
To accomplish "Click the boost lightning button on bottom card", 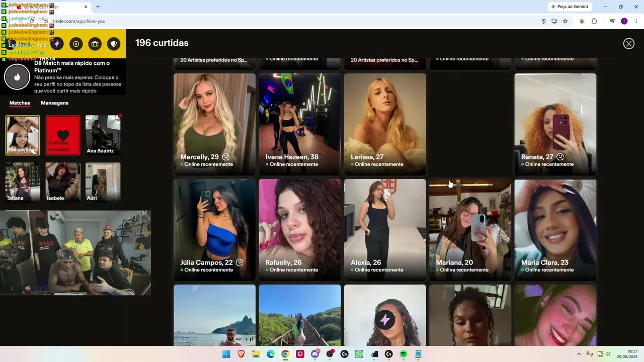I will point(385,320).
